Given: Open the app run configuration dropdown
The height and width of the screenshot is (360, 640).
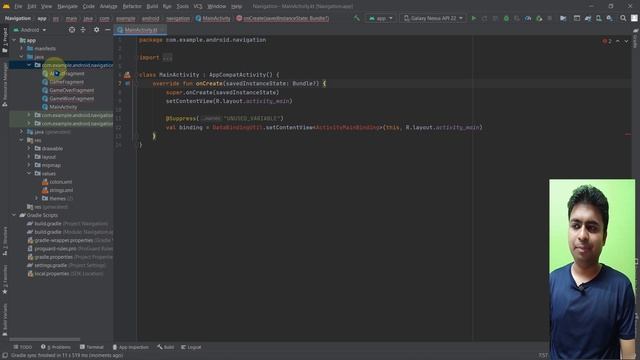Looking at the screenshot, I should (380, 18).
